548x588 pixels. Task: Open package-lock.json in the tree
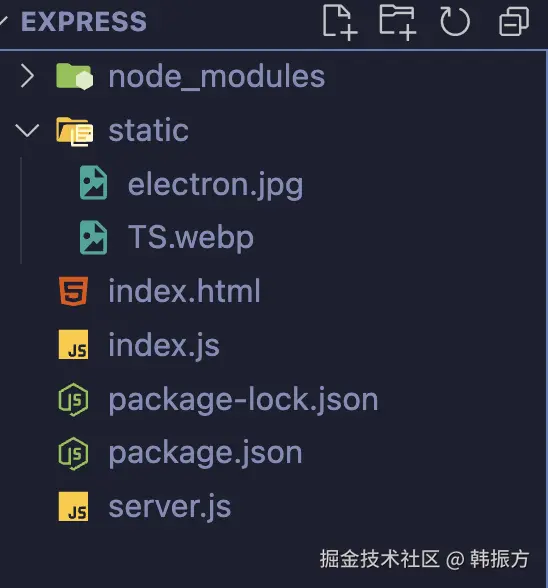[x=243, y=401]
